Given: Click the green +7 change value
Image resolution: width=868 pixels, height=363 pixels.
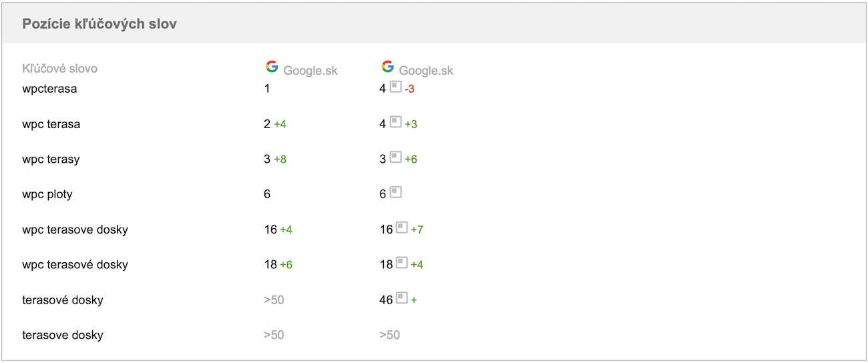Looking at the screenshot, I should tap(417, 230).
